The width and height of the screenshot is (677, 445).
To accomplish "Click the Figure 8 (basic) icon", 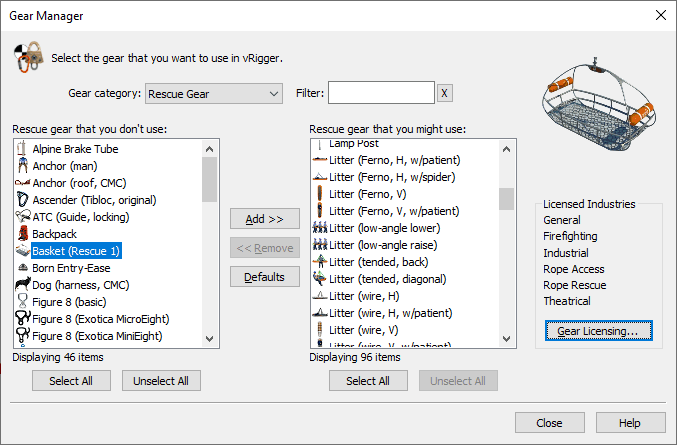I will tap(22, 301).
